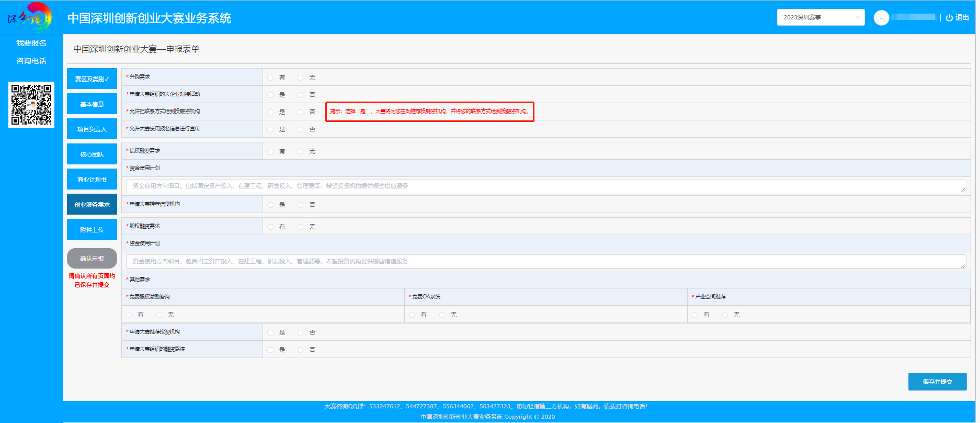Click the colorful competition logo icon
This screenshot has height=423, width=980.
(x=30, y=17)
